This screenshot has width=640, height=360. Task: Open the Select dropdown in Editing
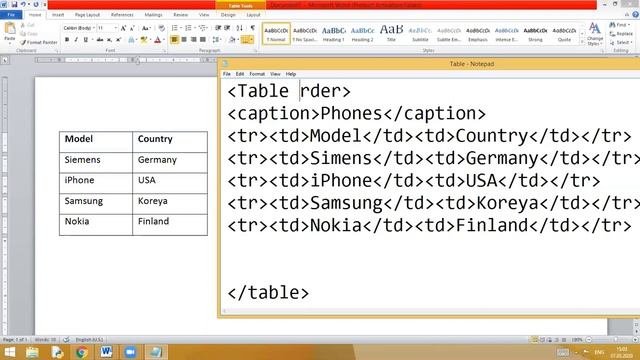(x=621, y=42)
